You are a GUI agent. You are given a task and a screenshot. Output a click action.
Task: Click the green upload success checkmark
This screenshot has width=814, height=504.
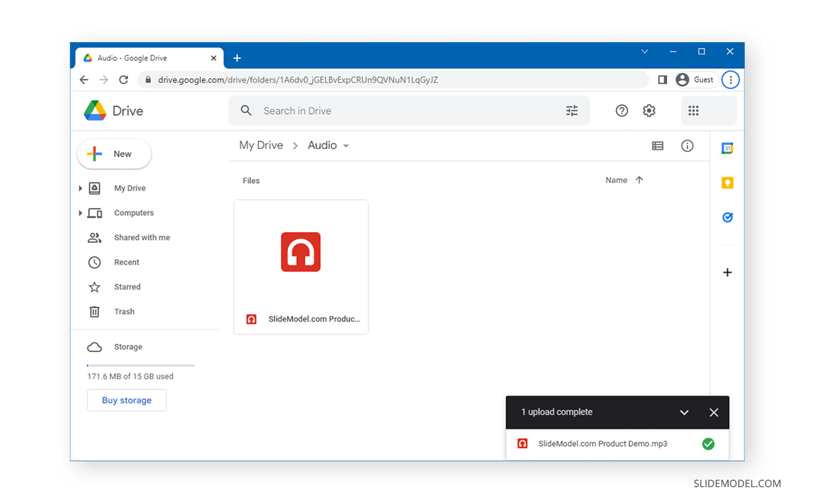[x=708, y=444]
